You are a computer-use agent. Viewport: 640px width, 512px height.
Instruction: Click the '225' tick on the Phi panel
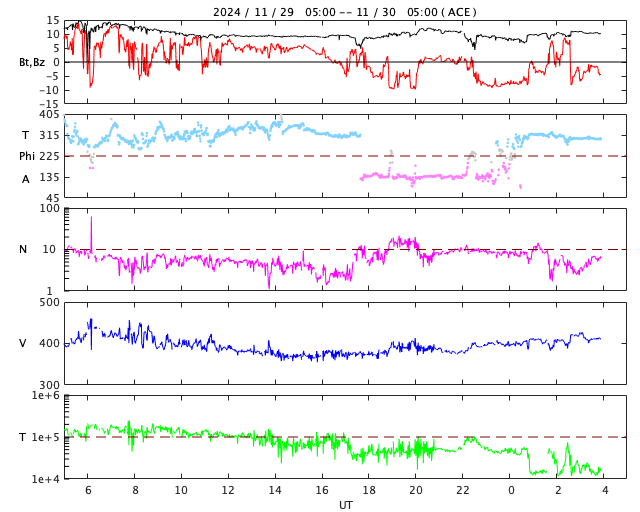pos(49,156)
